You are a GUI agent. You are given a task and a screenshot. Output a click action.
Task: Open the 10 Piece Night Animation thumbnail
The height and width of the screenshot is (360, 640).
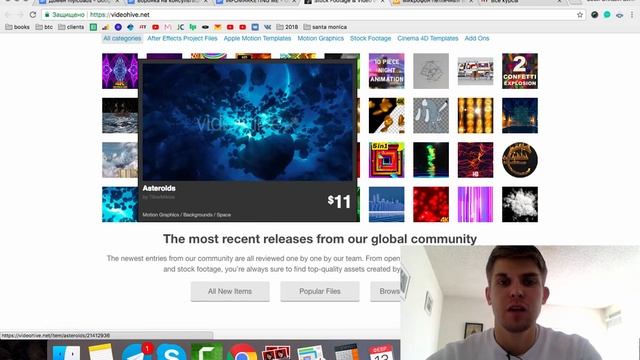pyautogui.click(x=387, y=71)
